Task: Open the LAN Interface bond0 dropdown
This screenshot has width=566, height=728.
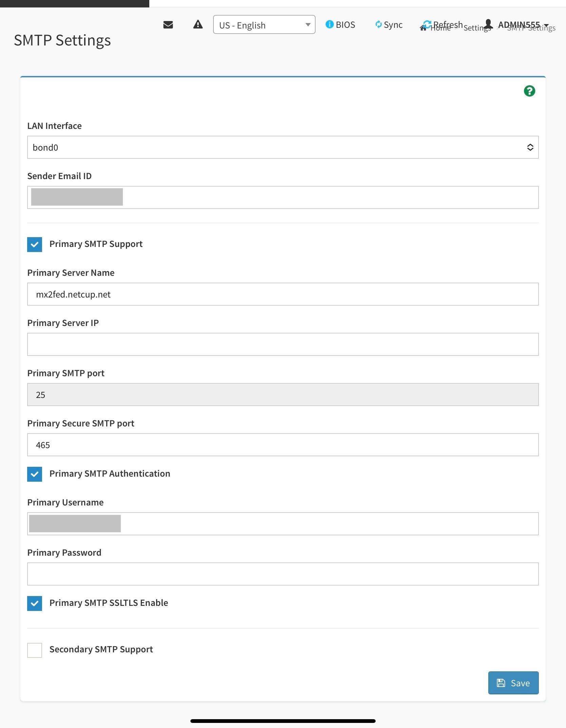Action: [283, 147]
